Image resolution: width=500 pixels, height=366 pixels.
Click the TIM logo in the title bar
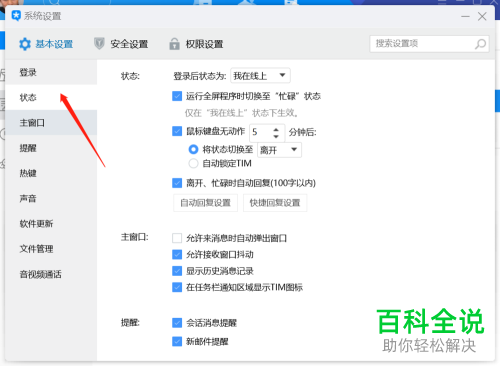16,16
